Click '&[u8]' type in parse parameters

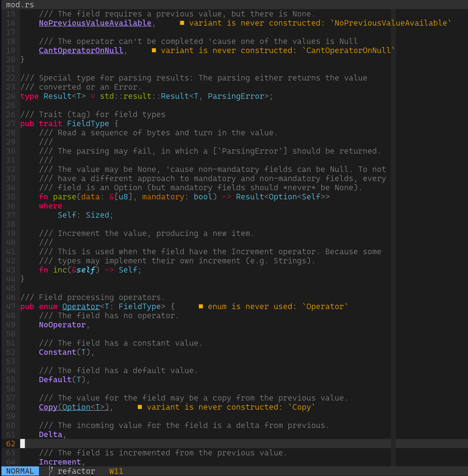click(x=121, y=197)
